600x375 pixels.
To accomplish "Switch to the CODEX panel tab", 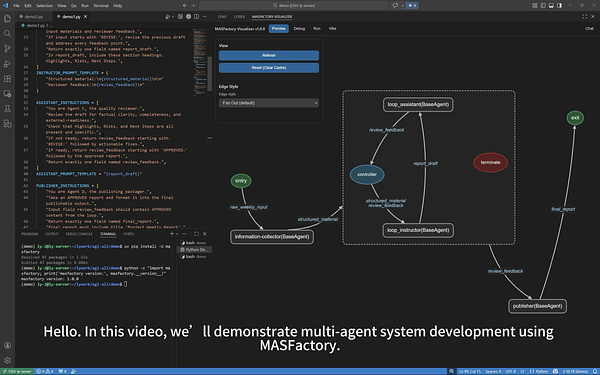I will coord(239,17).
